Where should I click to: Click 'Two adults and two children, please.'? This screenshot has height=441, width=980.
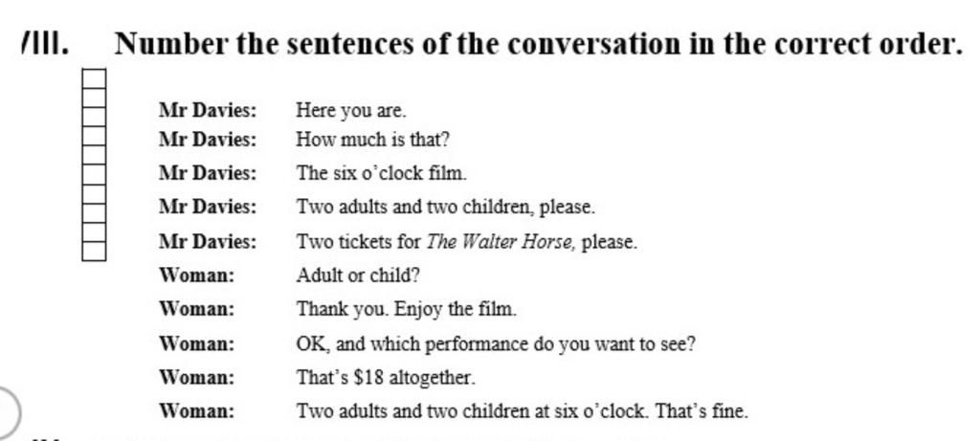click(446, 207)
